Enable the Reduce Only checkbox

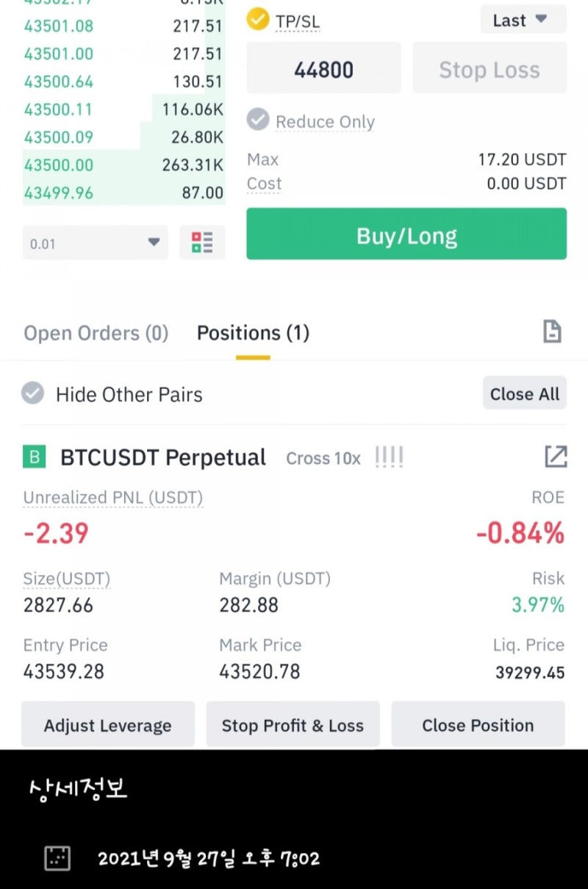[x=258, y=120]
